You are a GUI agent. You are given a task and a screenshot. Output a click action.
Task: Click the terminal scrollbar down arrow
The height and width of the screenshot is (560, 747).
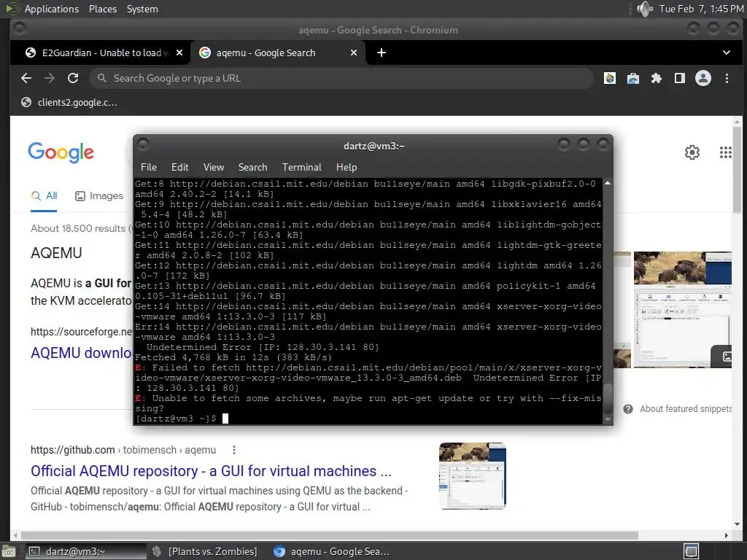(x=608, y=419)
